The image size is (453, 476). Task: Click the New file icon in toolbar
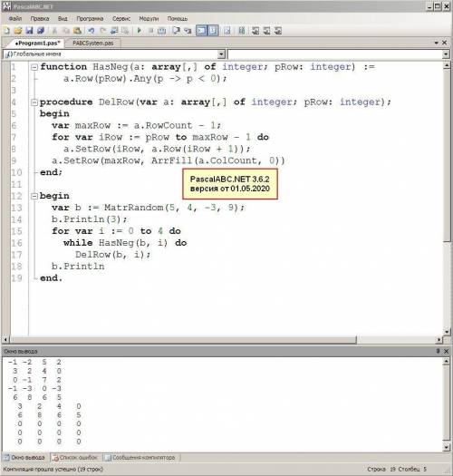point(7,30)
